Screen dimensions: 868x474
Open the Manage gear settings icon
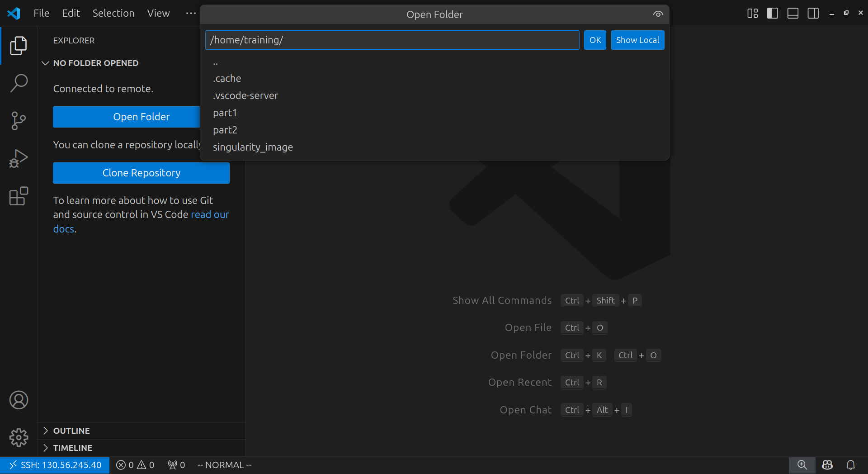click(19, 437)
